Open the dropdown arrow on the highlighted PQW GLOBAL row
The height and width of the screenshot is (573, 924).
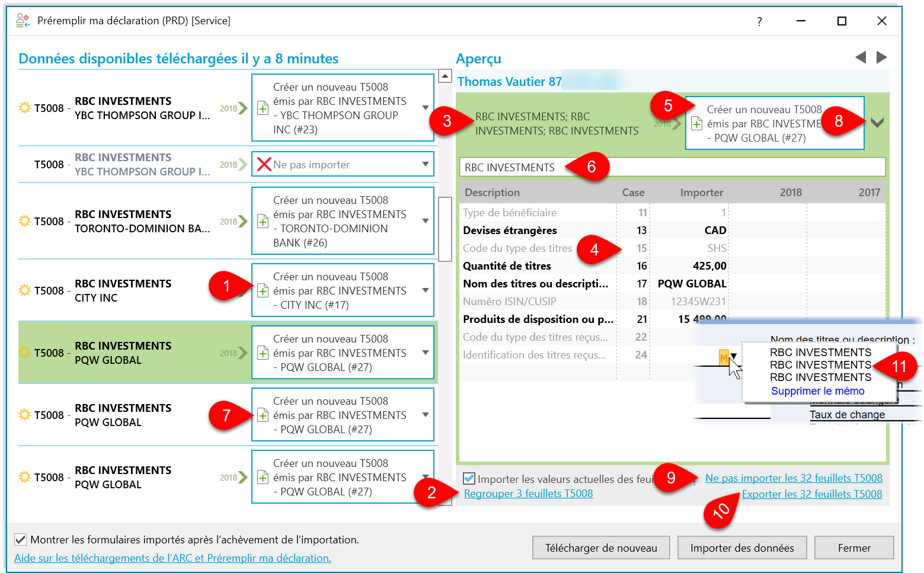[x=426, y=353]
